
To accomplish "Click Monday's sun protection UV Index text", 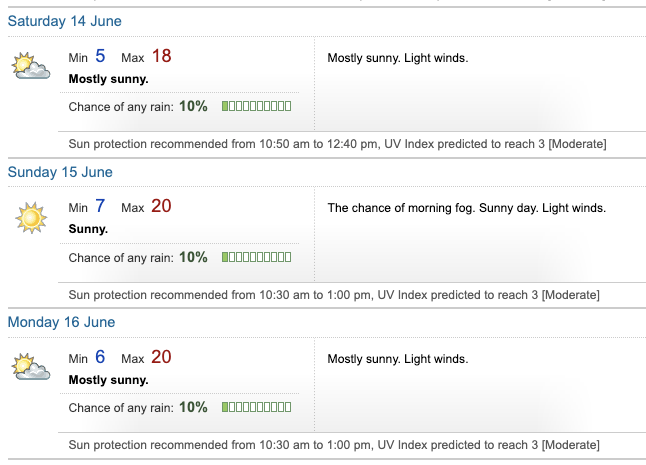I will tap(334, 444).
